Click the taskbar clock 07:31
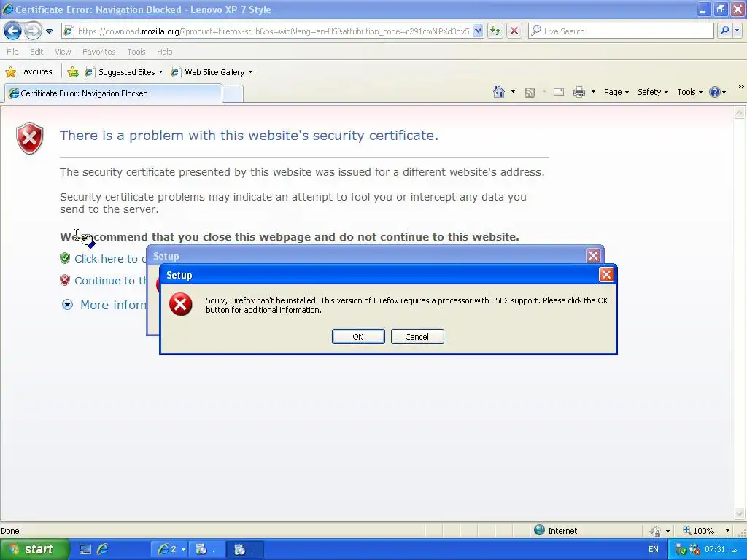Screen dimensions: 747x560 pyautogui.click(x=721, y=550)
